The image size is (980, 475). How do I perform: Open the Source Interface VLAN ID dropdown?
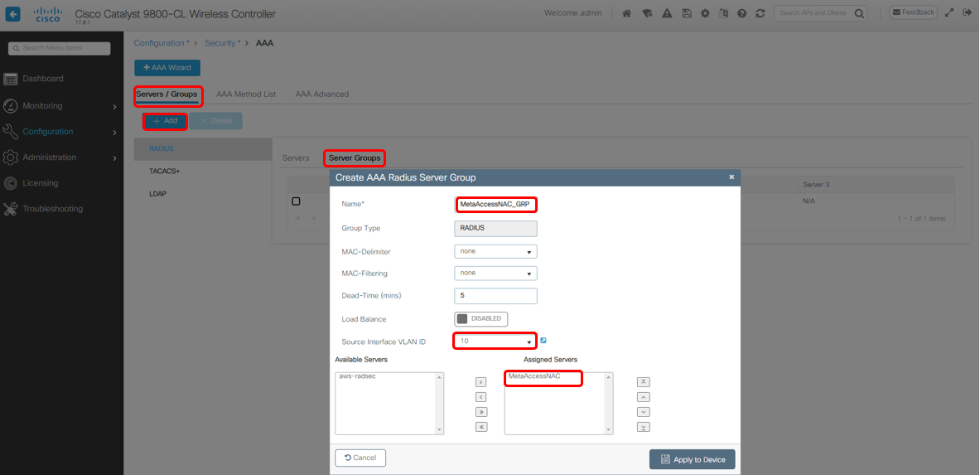coord(495,341)
